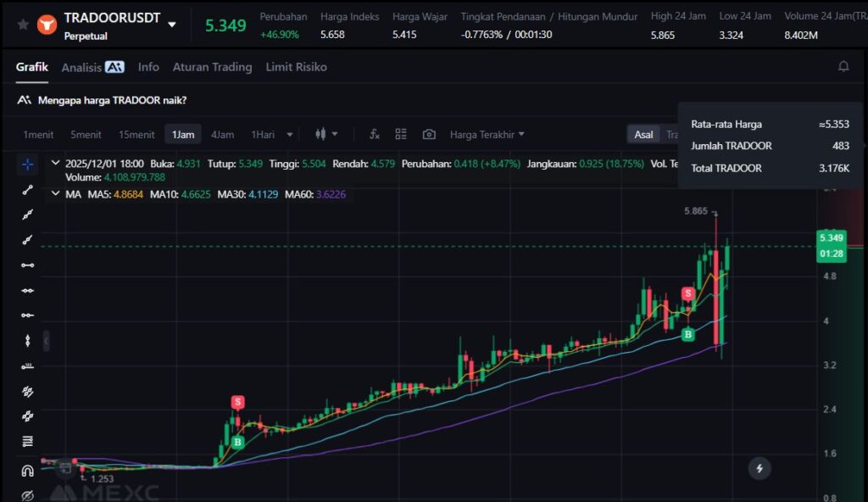Switch to the Aturan Trading tab
Viewport: 868px width, 502px height.
click(x=212, y=67)
